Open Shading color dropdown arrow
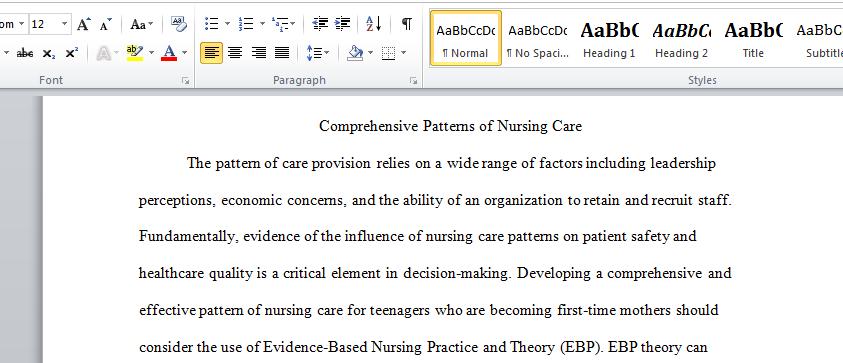843x363 pixels. pos(370,53)
